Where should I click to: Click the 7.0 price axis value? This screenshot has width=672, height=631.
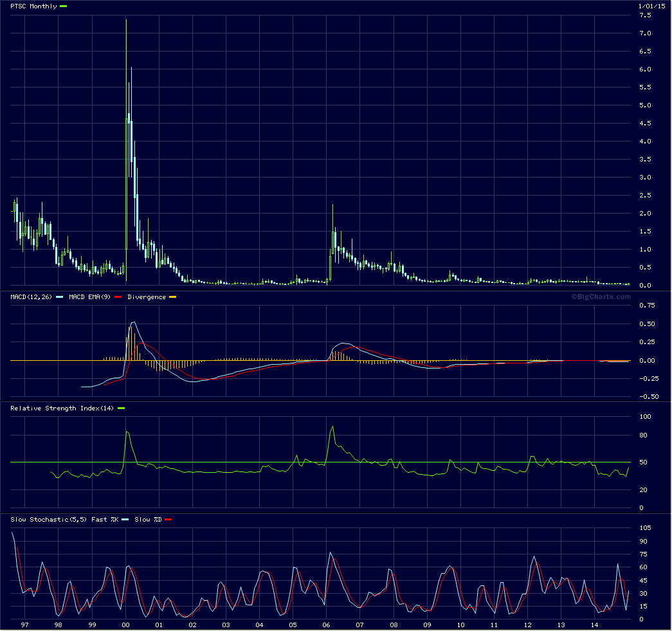(645, 33)
